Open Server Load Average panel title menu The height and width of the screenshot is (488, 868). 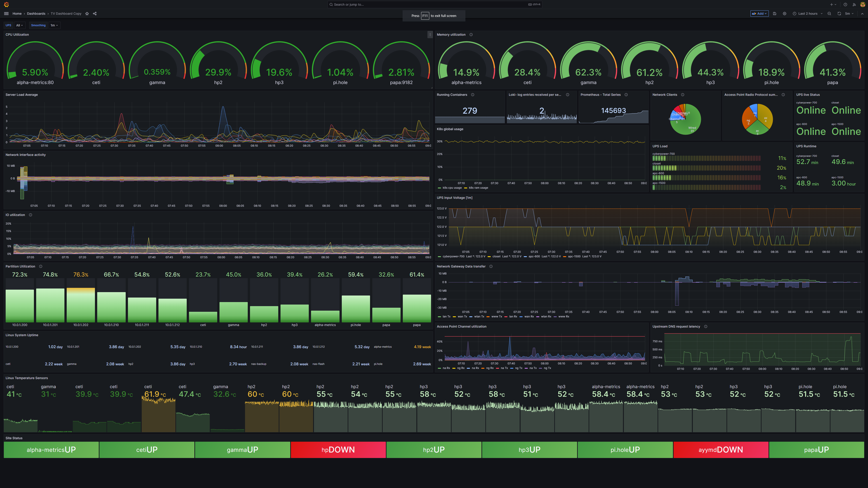tap(21, 95)
